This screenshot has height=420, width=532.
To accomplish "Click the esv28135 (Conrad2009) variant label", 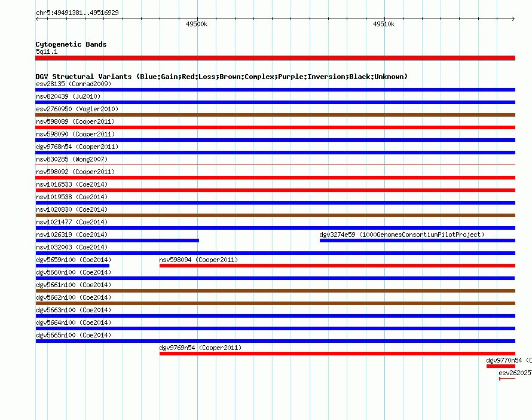I will (x=74, y=84).
